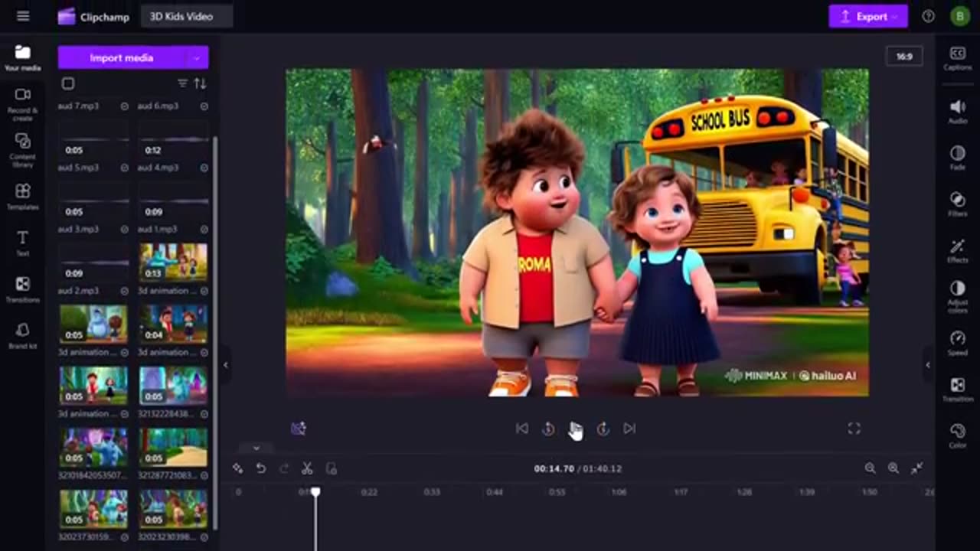Image resolution: width=980 pixels, height=551 pixels.
Task: Split the clip with the scissors tool
Action: click(x=307, y=468)
